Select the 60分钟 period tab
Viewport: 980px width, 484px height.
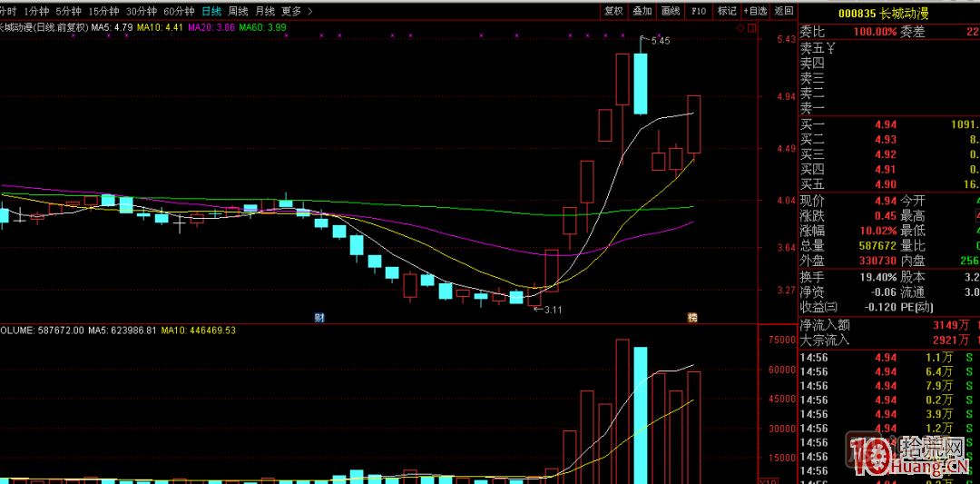179,11
